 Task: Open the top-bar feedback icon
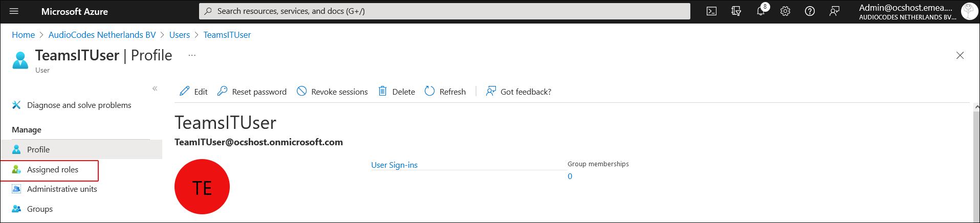[x=834, y=11]
